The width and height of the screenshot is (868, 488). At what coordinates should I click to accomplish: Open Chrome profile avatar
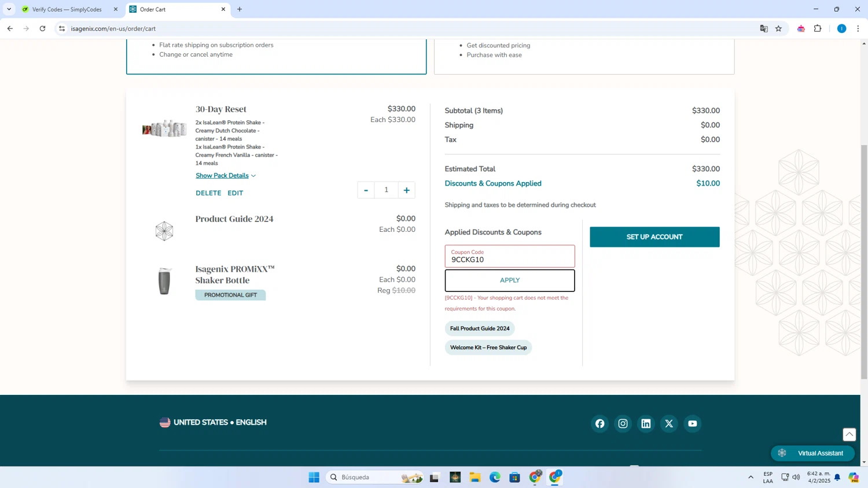pyautogui.click(x=841, y=28)
